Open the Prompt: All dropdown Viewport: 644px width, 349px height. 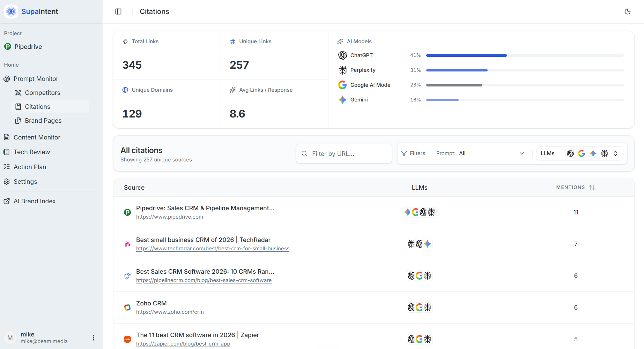480,153
